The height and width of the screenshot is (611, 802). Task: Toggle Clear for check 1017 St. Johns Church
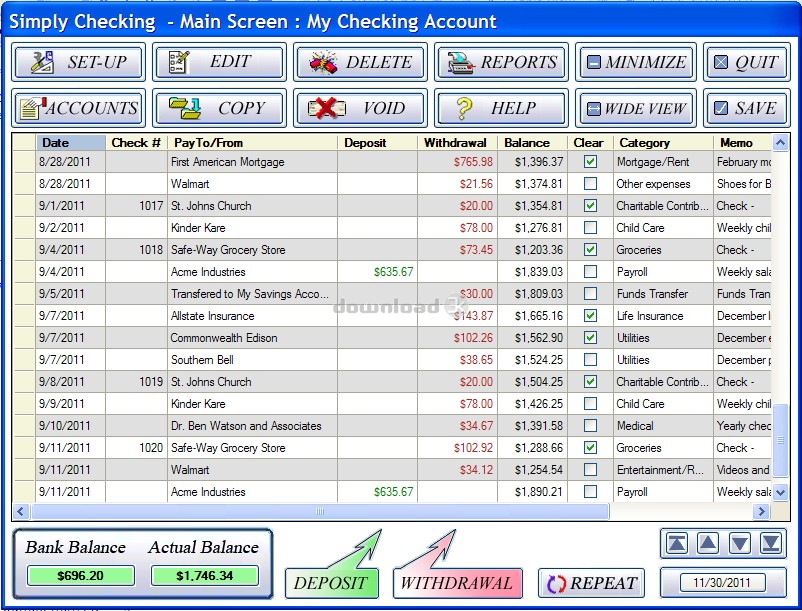click(590, 206)
